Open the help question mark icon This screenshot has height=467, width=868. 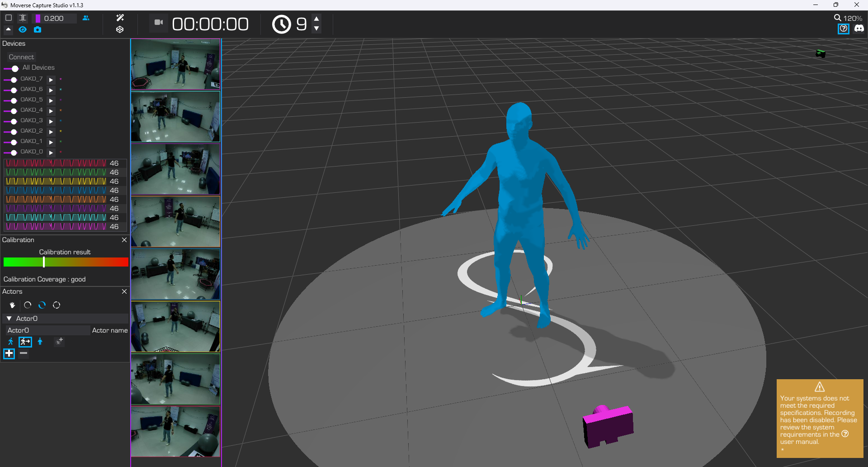click(844, 29)
